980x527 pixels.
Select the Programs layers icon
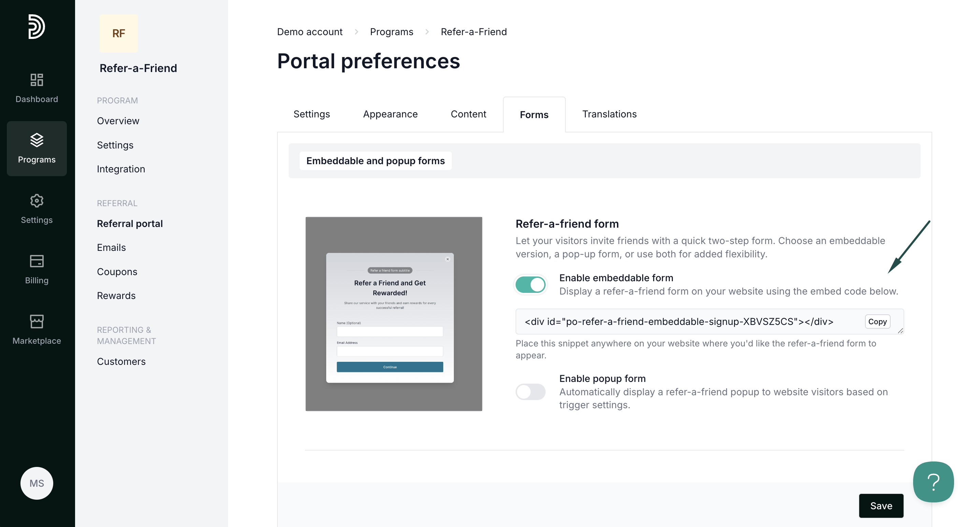coord(37,140)
